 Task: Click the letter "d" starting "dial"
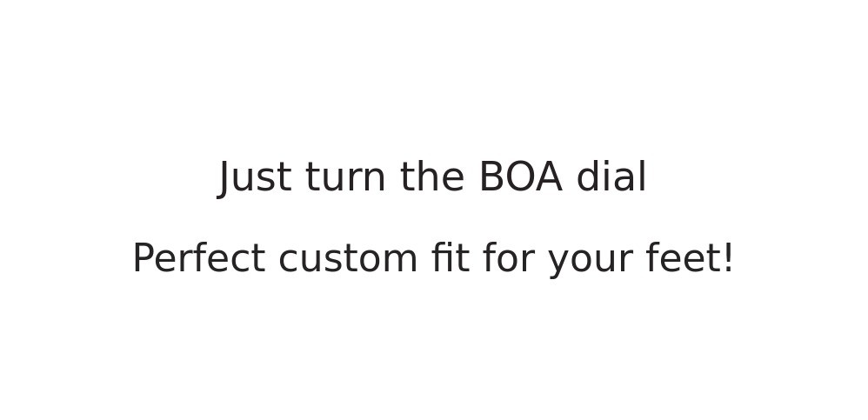pos(587,178)
